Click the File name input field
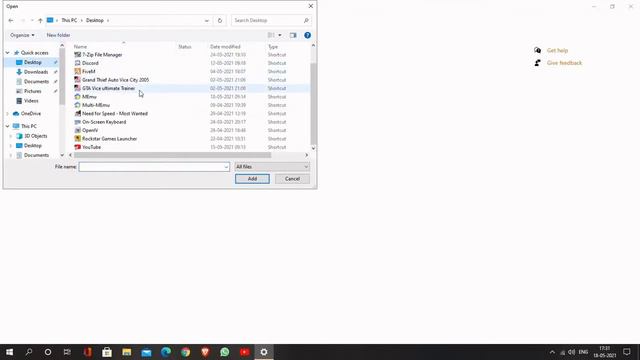The height and width of the screenshot is (360, 640). tap(151, 167)
